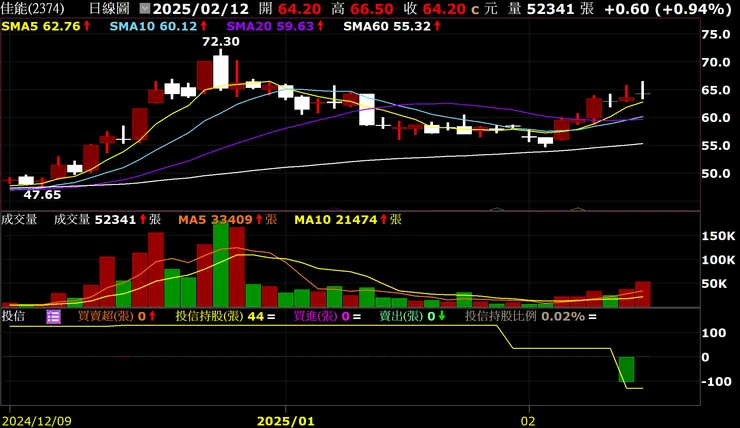Click the tall white candlestick under 72.30
This screenshot has height=428, width=740.
(220, 71)
